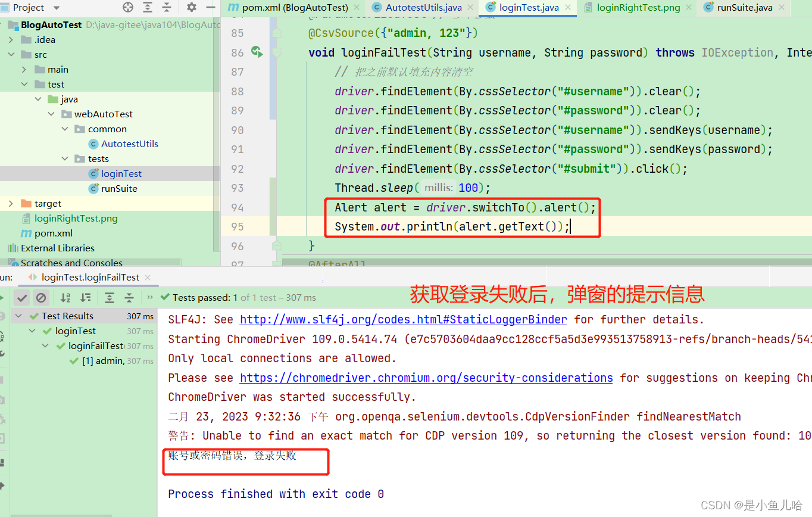Click line number 94 in gutter
This screenshot has width=812, height=517.
click(x=237, y=207)
